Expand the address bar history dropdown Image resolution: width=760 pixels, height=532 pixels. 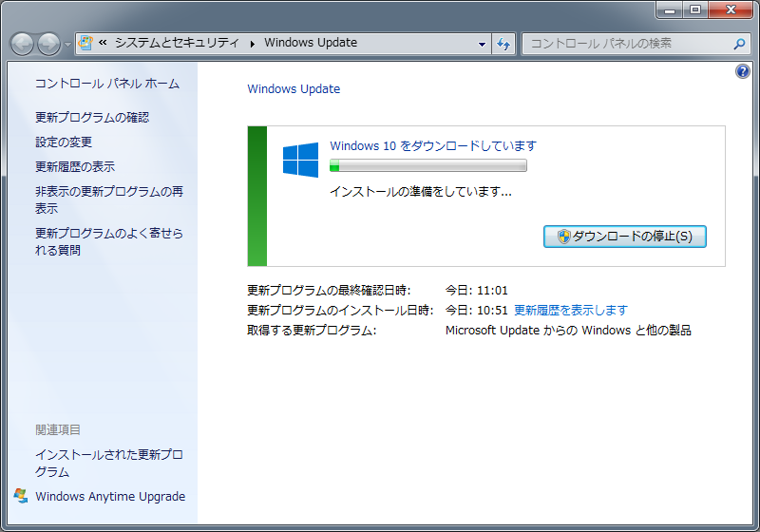[x=482, y=44]
